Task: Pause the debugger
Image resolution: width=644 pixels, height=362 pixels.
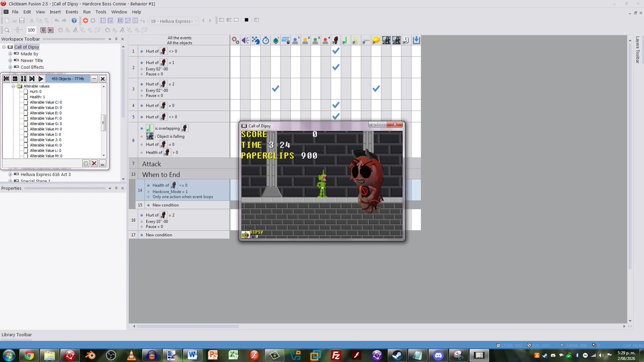Action: (24, 79)
